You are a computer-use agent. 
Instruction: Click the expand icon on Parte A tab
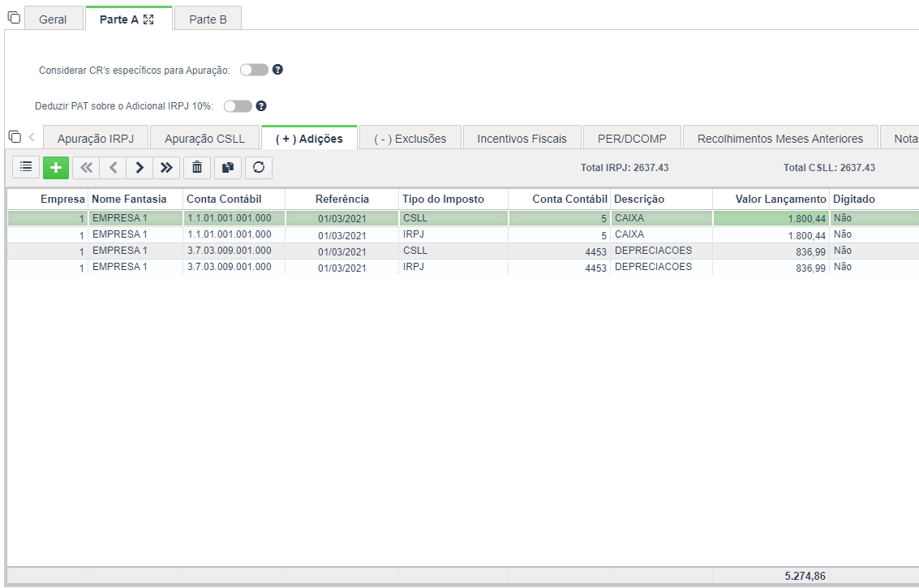coord(148,19)
